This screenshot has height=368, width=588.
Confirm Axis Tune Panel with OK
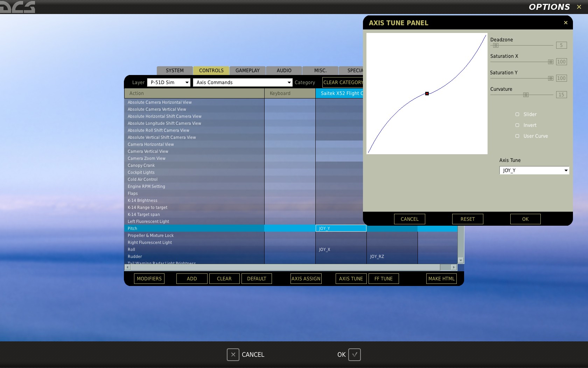[525, 219]
